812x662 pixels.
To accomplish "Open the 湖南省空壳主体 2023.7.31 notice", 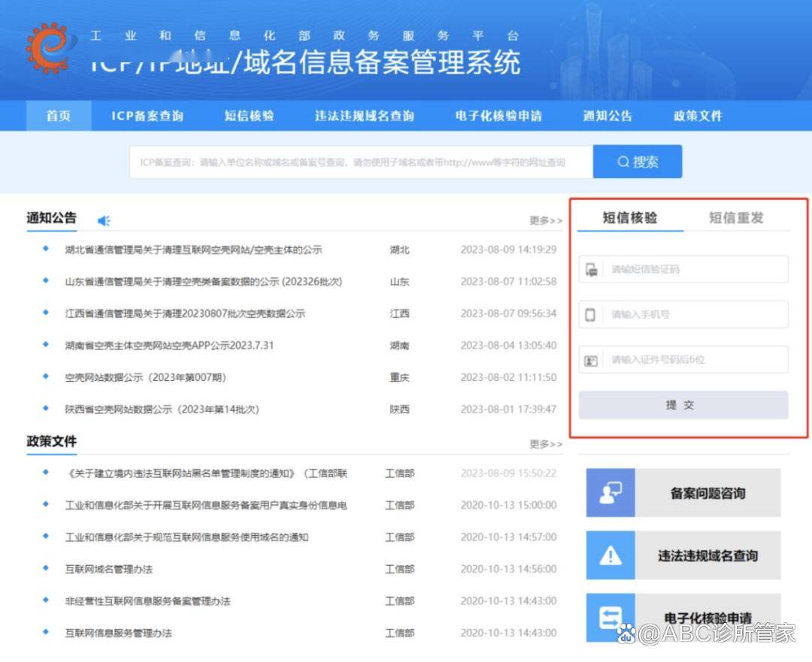I will (169, 345).
